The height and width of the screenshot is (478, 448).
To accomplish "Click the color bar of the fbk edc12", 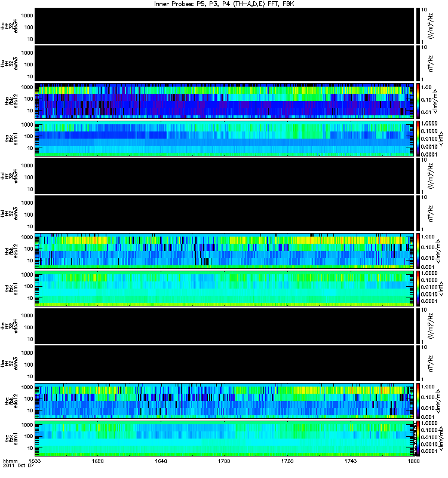I will pyautogui.click(x=418, y=401).
